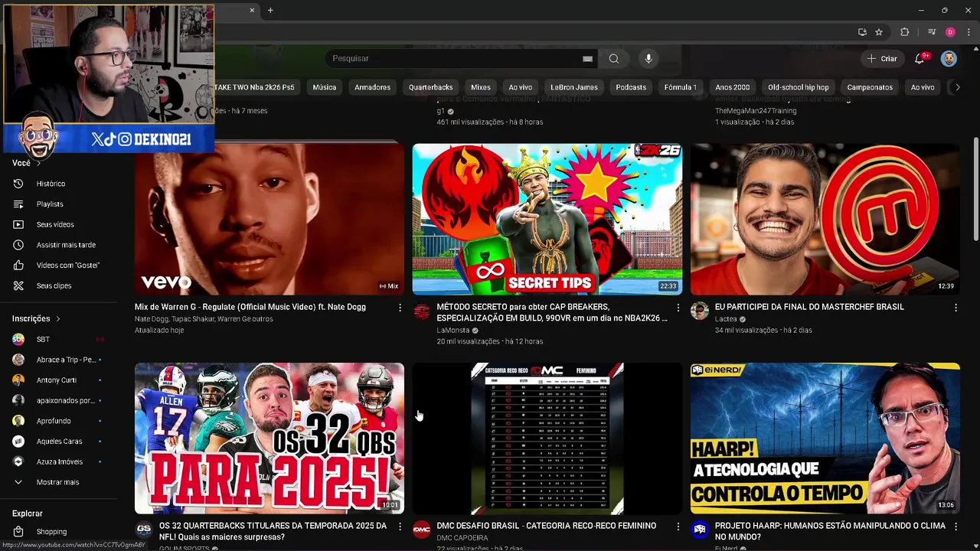The height and width of the screenshot is (551, 980).
Task: Open the account avatar menu
Action: (949, 59)
